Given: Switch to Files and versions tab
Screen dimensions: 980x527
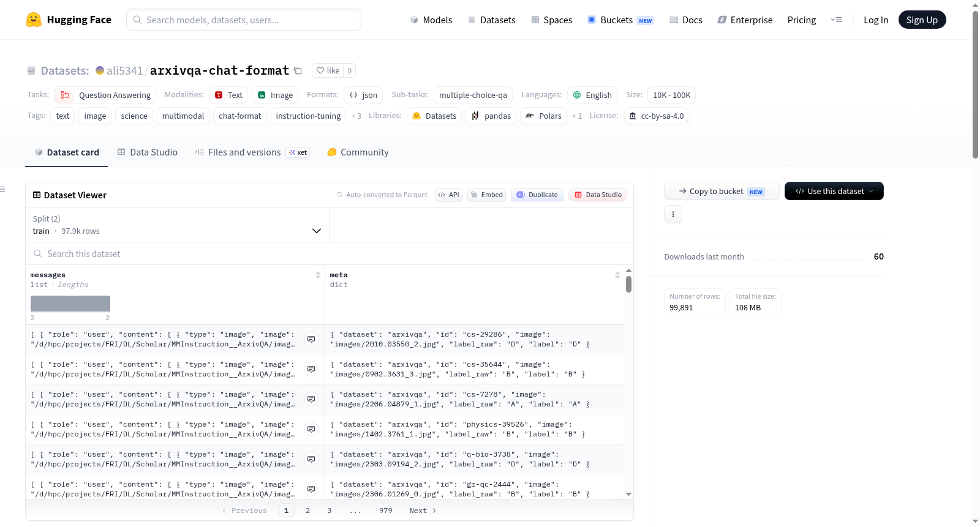Looking at the screenshot, I should 252,152.
